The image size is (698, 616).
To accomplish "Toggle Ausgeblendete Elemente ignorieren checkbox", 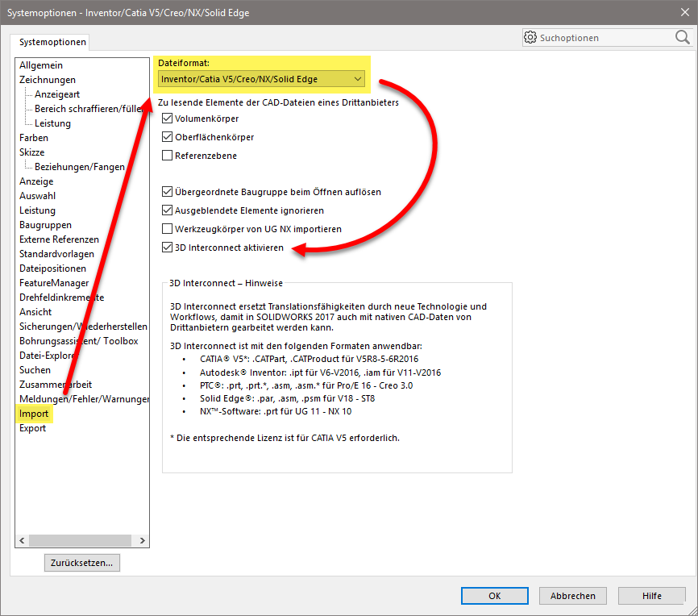I will click(x=168, y=210).
